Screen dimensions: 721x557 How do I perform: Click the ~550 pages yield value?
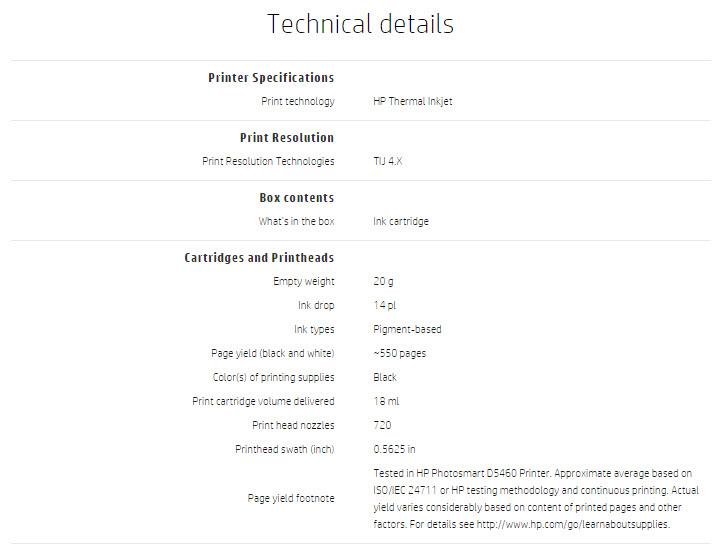coord(399,354)
